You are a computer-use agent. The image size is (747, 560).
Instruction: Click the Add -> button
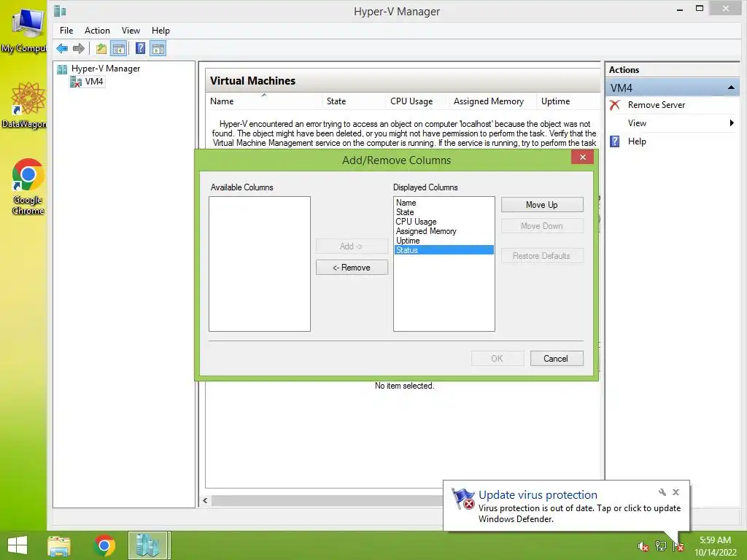(x=352, y=246)
